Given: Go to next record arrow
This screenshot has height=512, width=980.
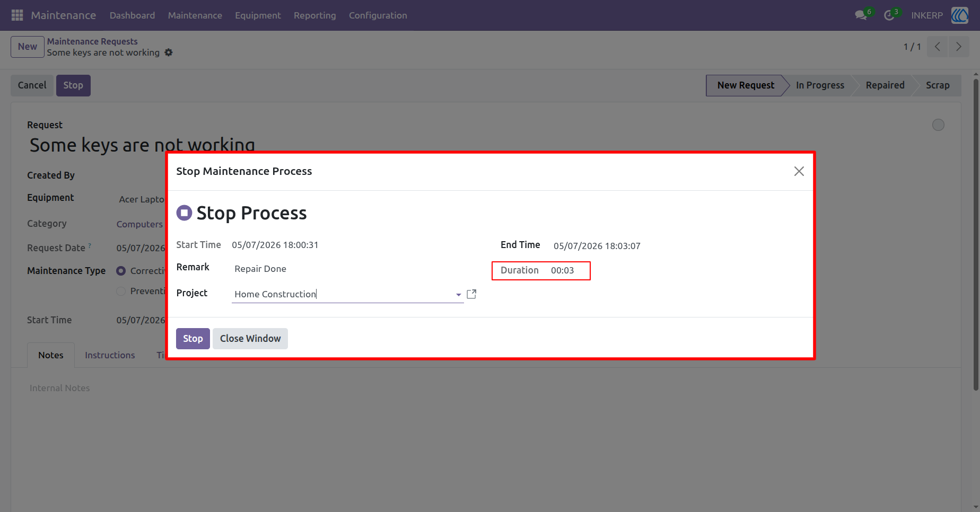Looking at the screenshot, I should pyautogui.click(x=959, y=47).
